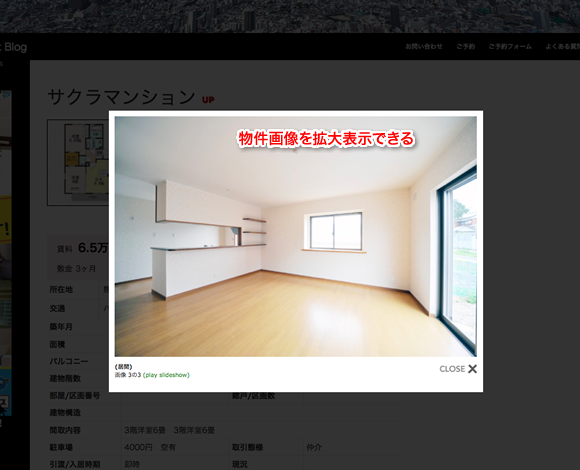Image resolution: width=580 pixels, height=470 pixels.
Task: Select the 建物構造 table row label
Action: [x=65, y=412]
